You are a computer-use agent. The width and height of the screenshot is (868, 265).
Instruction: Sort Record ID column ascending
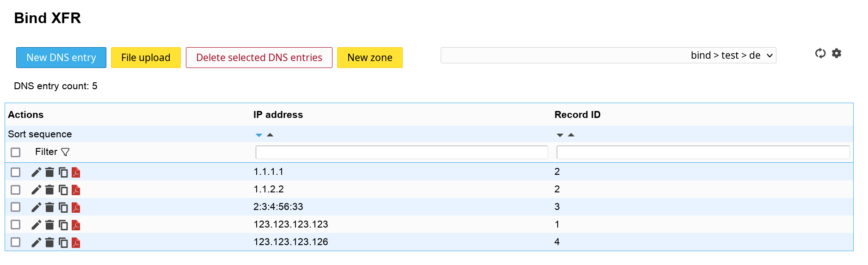(x=571, y=135)
